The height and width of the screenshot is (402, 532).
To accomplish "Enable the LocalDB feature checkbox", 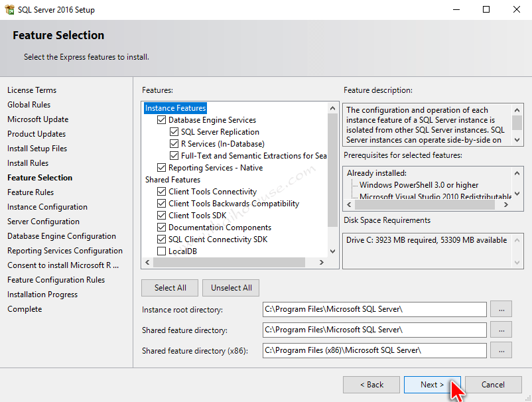I will (161, 251).
